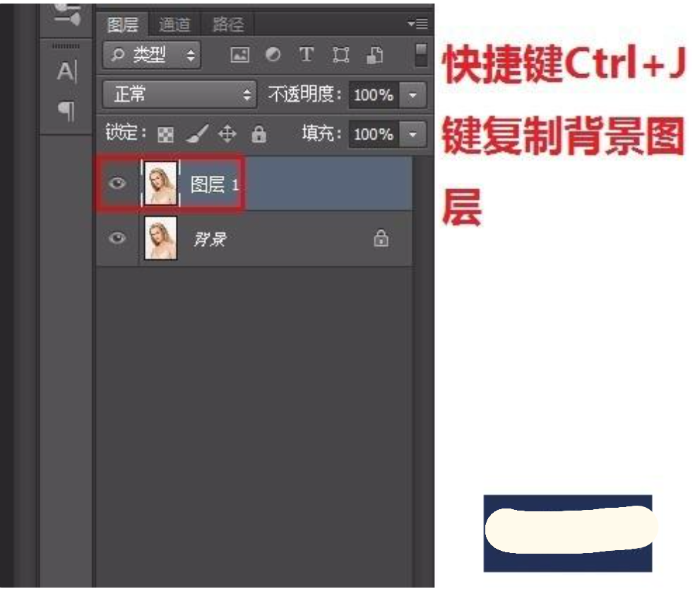Open the 正常 blend mode dropdown
This screenshot has width=700, height=601.
[x=179, y=95]
